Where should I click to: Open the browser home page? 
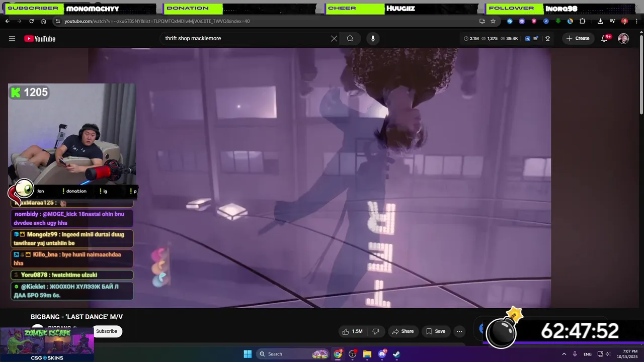[x=43, y=21]
